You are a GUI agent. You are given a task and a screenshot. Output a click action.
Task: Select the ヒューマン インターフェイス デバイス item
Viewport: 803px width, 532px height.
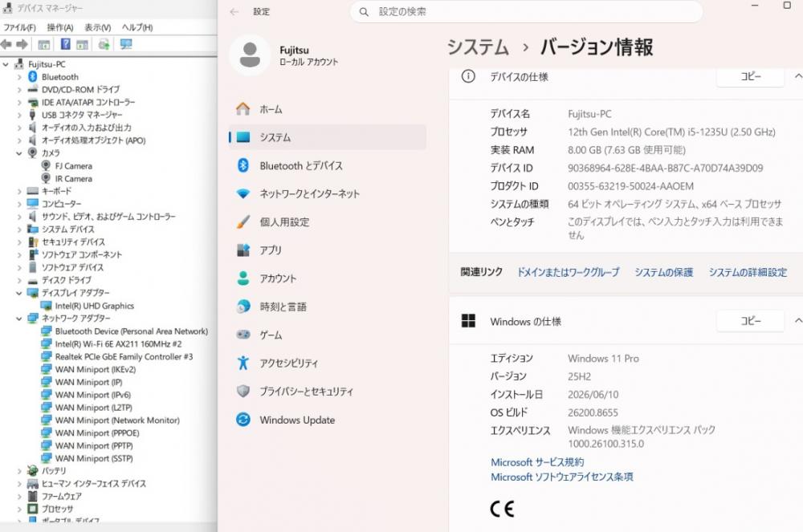94,483
